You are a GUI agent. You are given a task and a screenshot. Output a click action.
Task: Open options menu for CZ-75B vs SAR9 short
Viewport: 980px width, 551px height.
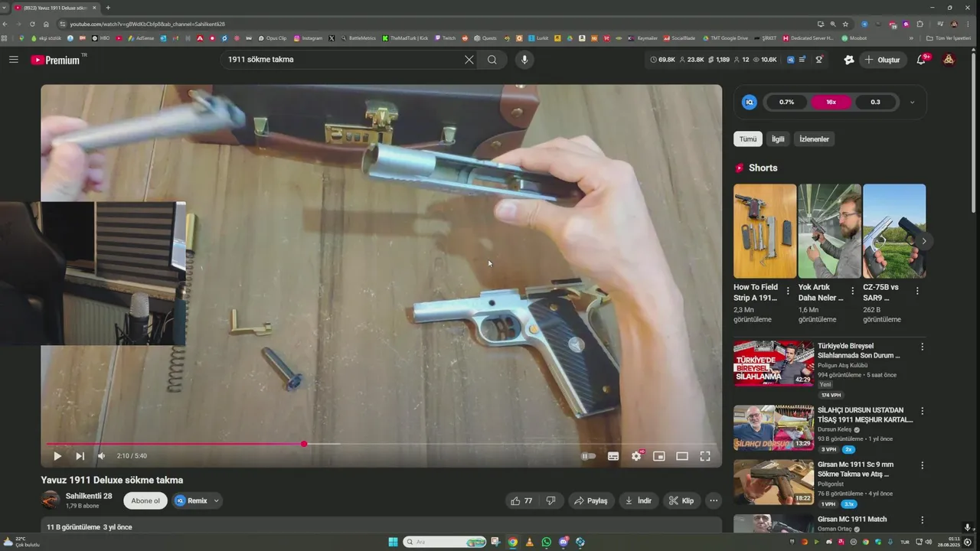click(917, 291)
